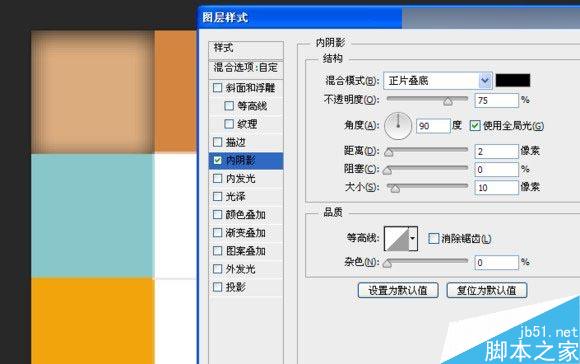Select the 外发光 row label
Image resolution: width=580 pixels, height=364 pixels.
(240, 269)
